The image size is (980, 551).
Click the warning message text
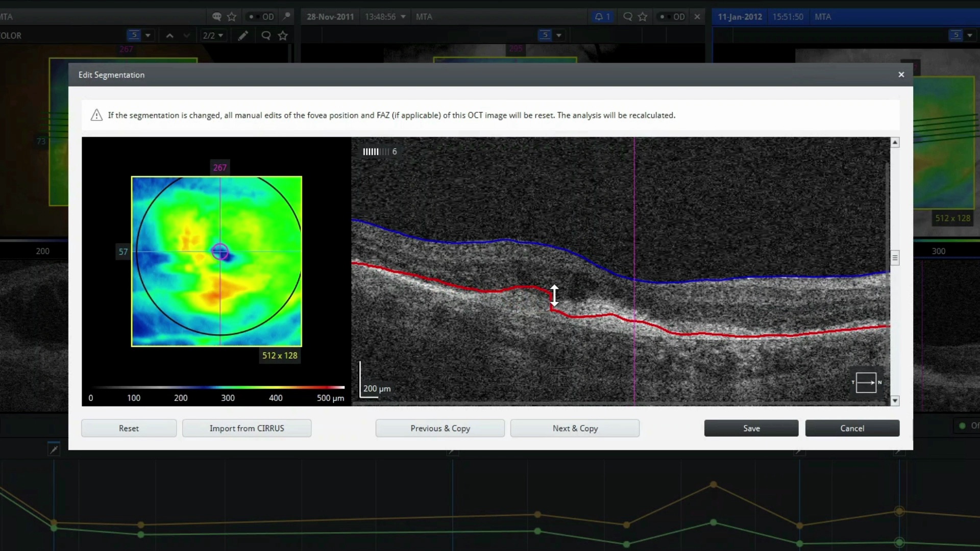tap(391, 115)
